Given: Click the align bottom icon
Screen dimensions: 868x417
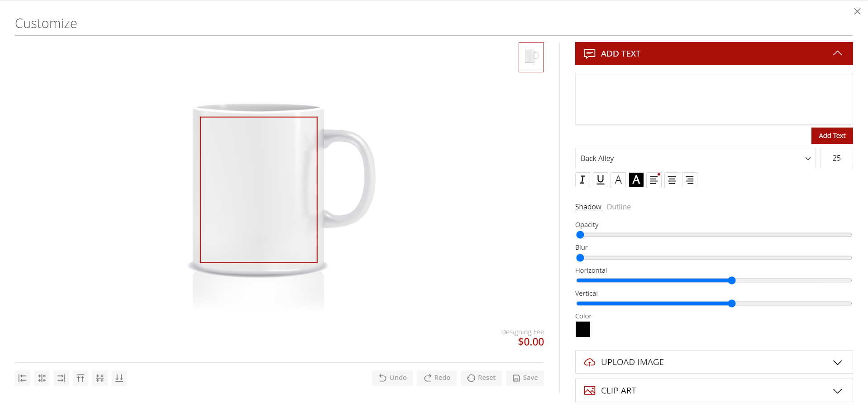Looking at the screenshot, I should point(119,378).
